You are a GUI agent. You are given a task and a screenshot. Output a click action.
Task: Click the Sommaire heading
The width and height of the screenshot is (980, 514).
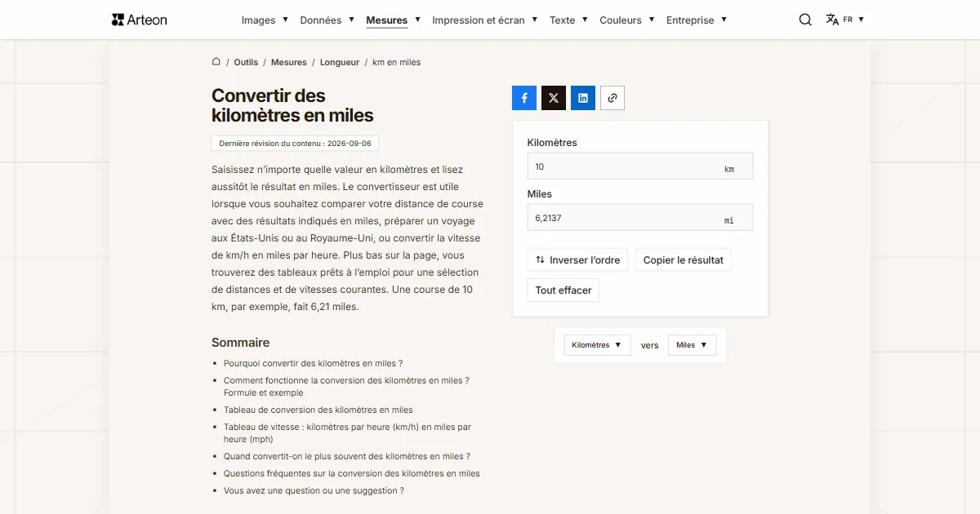(240, 343)
